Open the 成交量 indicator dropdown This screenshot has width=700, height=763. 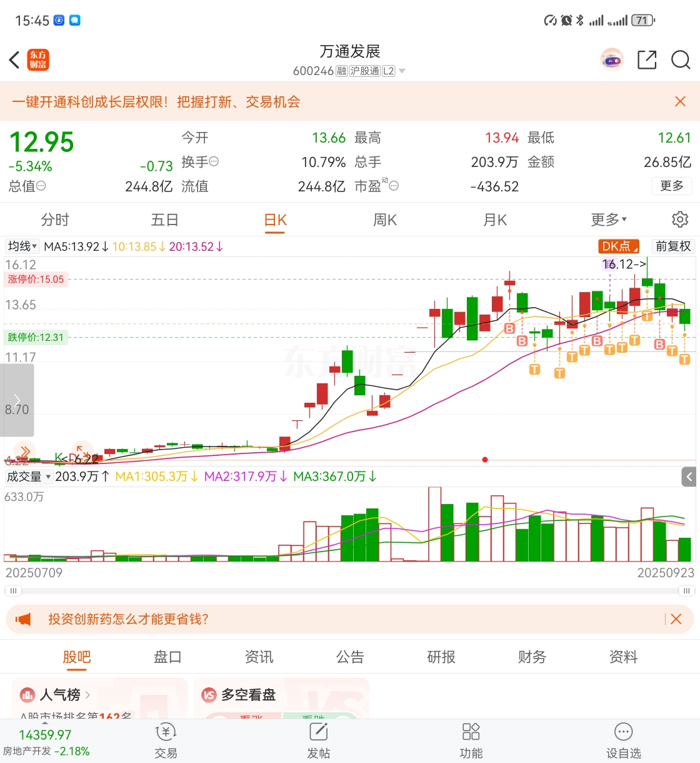point(28,477)
